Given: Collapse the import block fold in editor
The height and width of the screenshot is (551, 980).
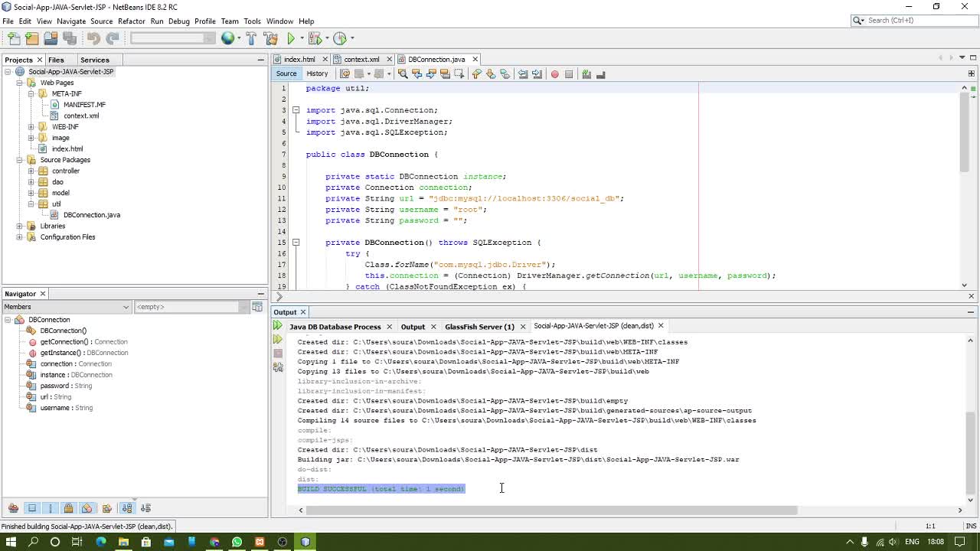Looking at the screenshot, I should [x=296, y=110].
